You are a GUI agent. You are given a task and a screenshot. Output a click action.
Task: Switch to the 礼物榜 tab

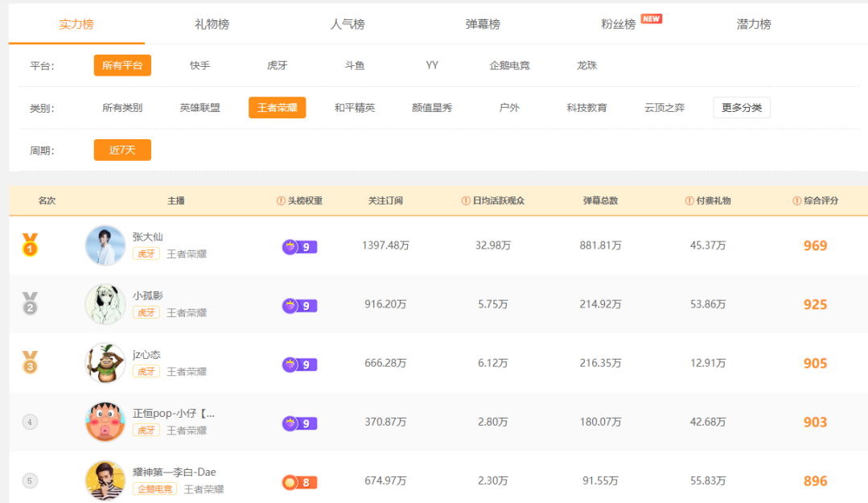point(212,24)
